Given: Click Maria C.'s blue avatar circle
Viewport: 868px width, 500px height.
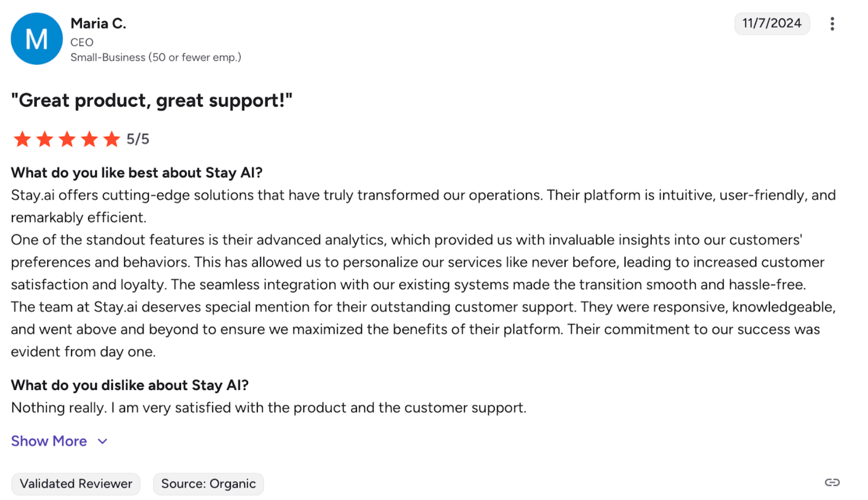Looking at the screenshot, I should pos(37,39).
